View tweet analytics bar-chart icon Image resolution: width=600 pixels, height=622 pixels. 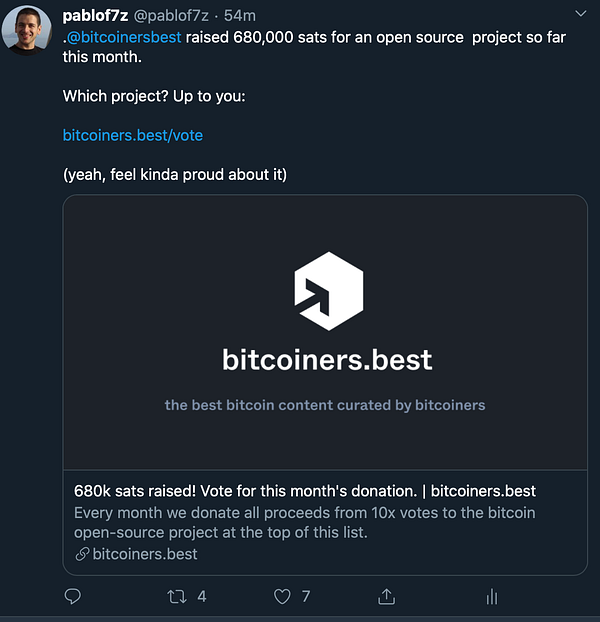(x=491, y=596)
